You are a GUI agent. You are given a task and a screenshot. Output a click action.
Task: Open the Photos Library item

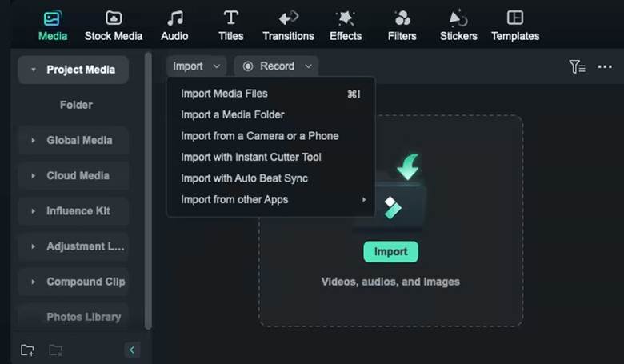[83, 317]
